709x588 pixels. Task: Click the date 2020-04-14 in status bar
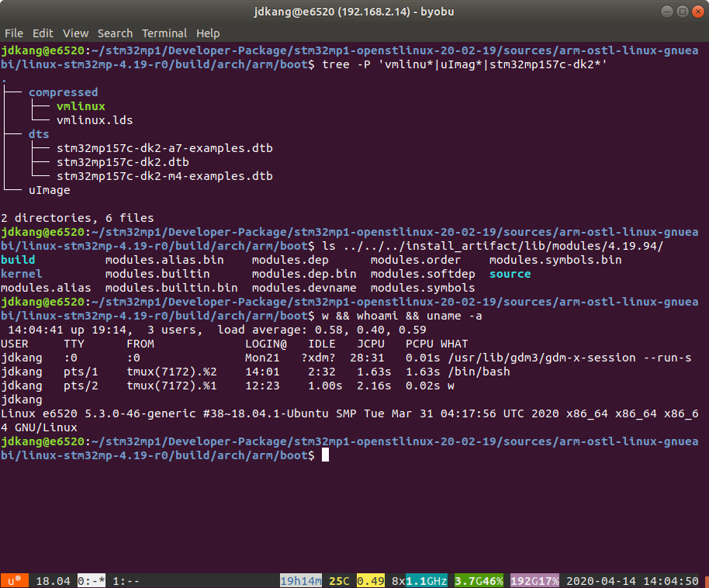coord(601,581)
